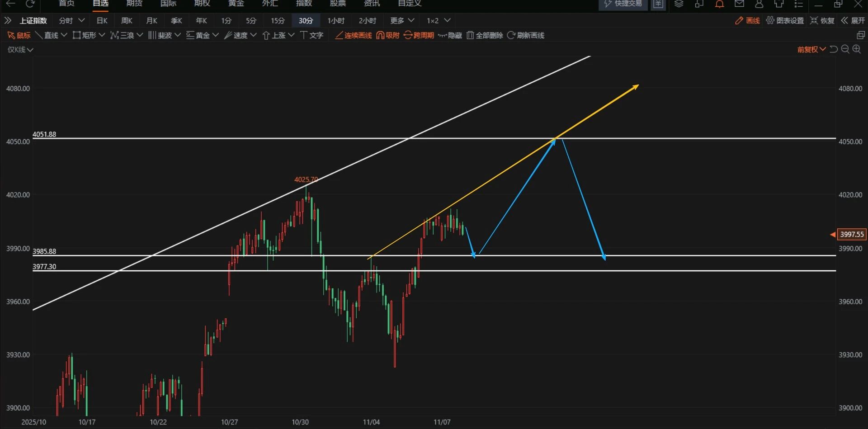Viewport: 868px width, 429px height.
Task: Toggle 吸附 magnet snap mode
Action: pos(388,35)
